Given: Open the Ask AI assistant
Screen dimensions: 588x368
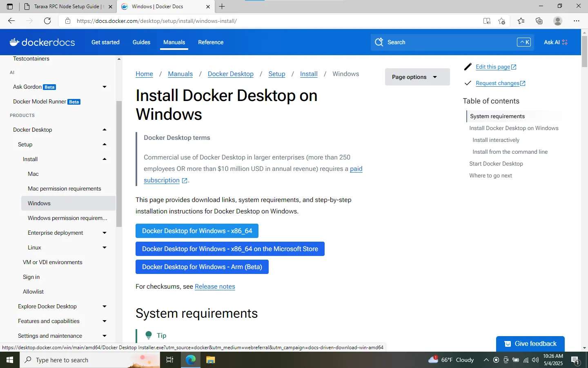Looking at the screenshot, I should [x=555, y=42].
